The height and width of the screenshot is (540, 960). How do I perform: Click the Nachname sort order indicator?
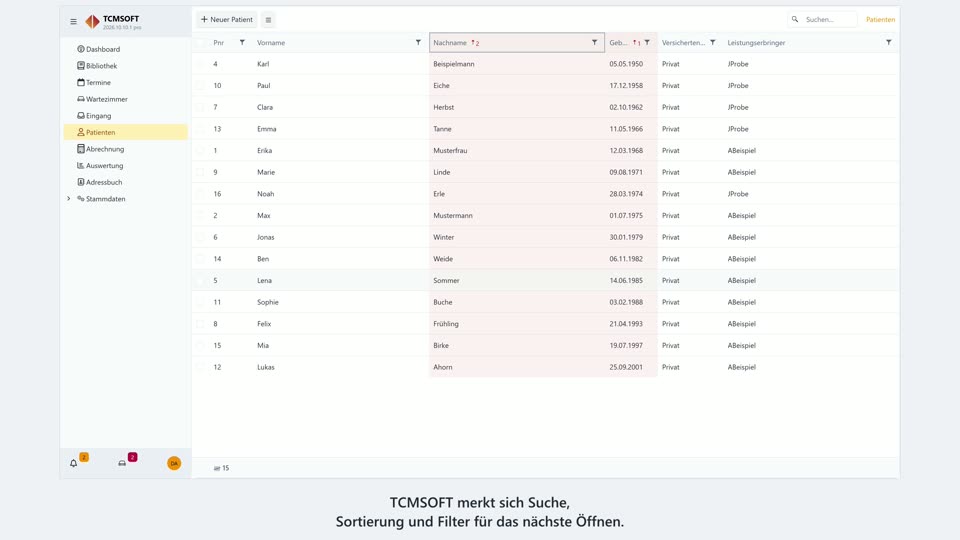pyautogui.click(x=475, y=43)
